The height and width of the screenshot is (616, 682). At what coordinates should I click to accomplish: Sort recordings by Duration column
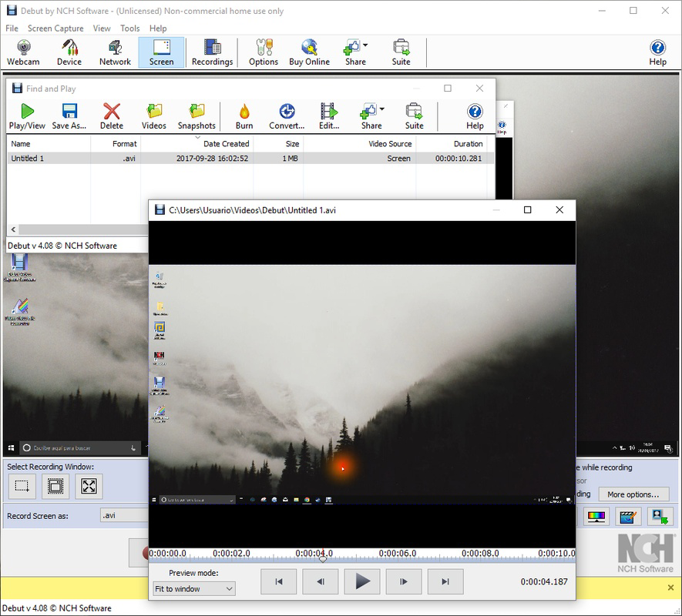(x=451, y=144)
